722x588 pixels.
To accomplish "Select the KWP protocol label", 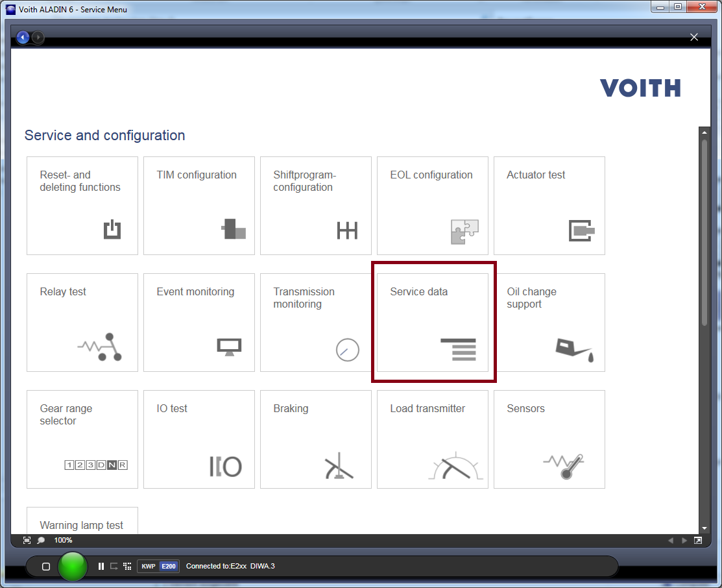I will click(x=149, y=567).
